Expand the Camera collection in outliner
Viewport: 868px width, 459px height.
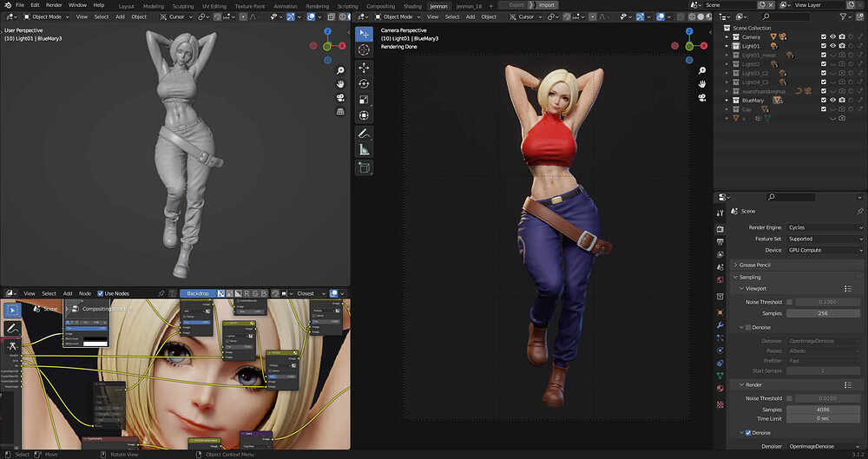(x=727, y=37)
